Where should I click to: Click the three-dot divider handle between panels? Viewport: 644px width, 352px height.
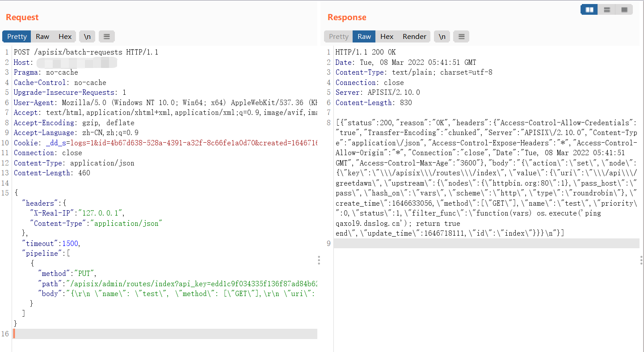(319, 260)
